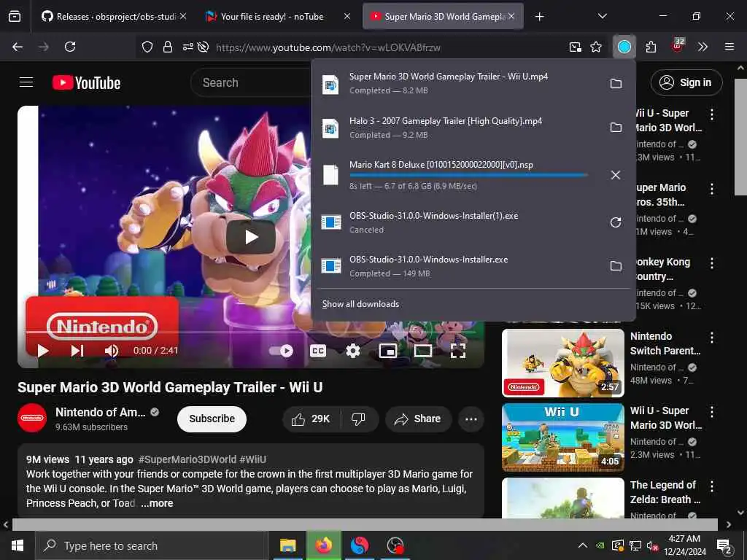Open options for Nintendo Switch Parent video
The height and width of the screenshot is (560, 747).
click(x=712, y=338)
